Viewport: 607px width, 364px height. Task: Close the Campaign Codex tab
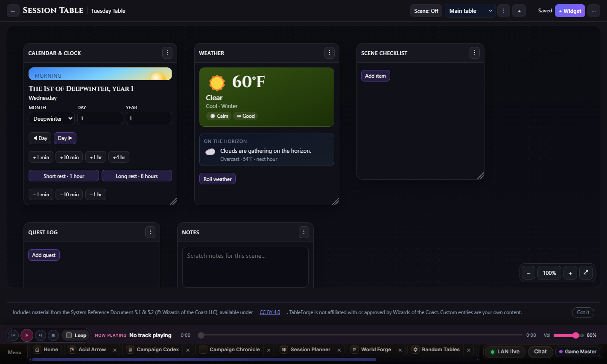(x=188, y=350)
